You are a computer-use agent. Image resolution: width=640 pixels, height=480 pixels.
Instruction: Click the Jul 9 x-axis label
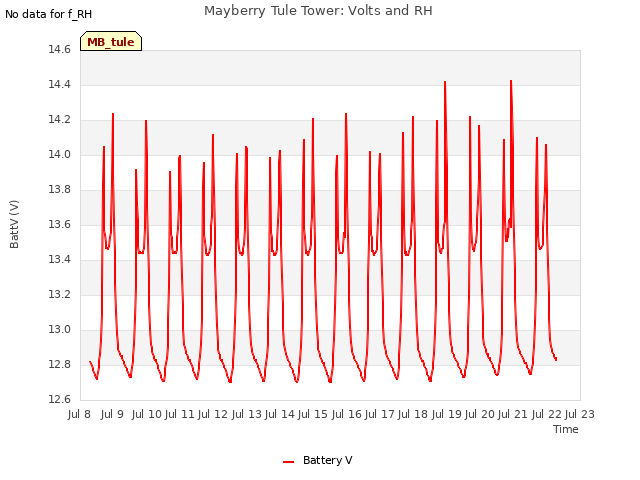[x=112, y=414]
